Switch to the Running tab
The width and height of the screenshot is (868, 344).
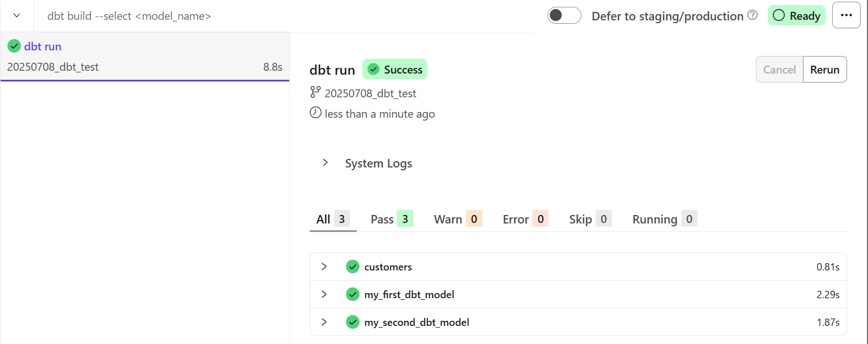click(x=665, y=219)
